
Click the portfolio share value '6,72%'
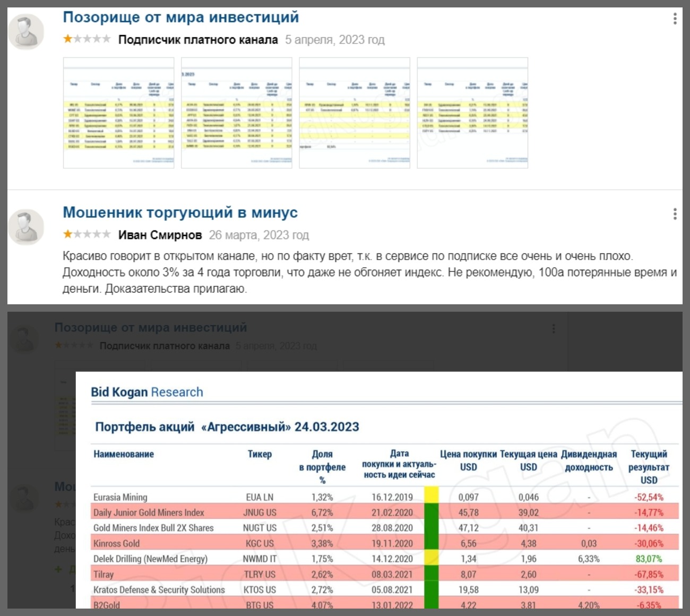coord(322,512)
